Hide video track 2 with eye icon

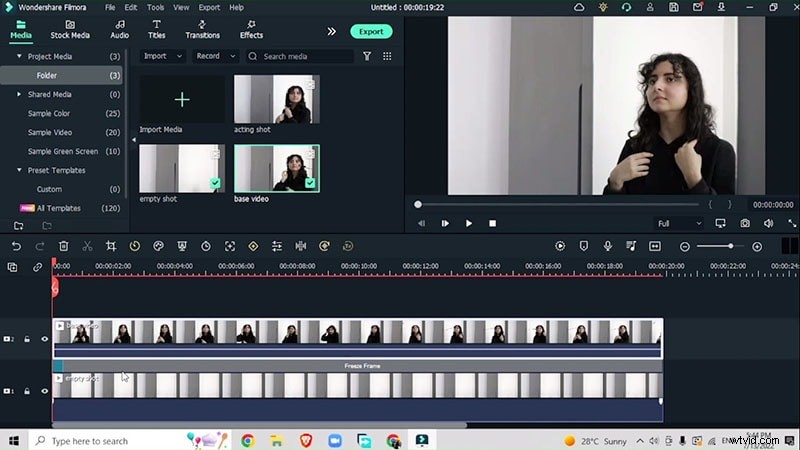click(x=44, y=339)
